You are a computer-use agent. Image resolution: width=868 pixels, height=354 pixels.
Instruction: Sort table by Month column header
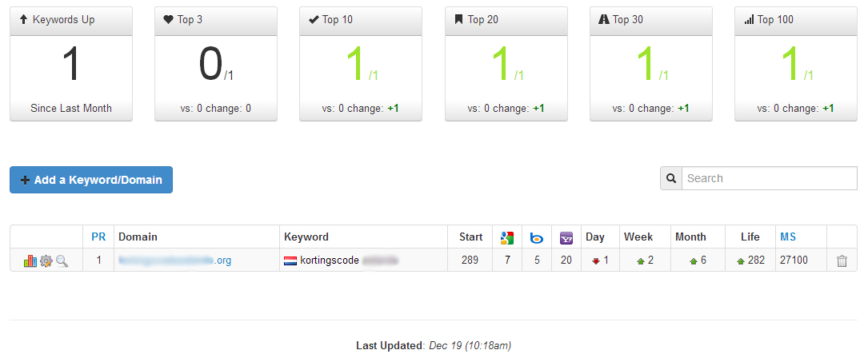click(690, 237)
